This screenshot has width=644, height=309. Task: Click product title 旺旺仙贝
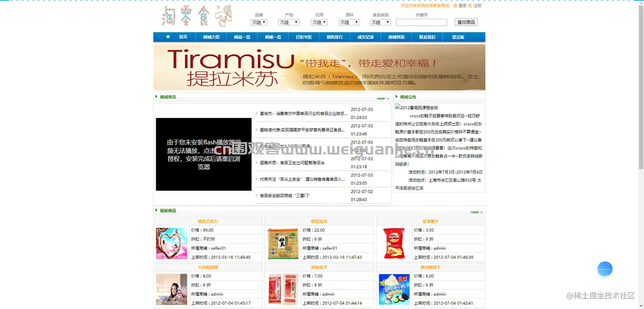pyautogui.click(x=319, y=221)
